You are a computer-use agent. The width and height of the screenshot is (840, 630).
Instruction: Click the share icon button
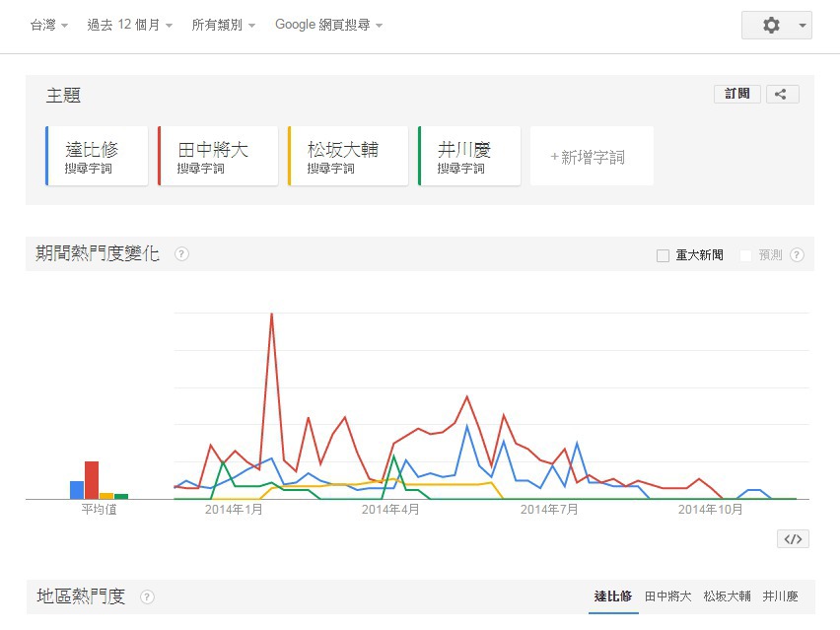coord(782,95)
